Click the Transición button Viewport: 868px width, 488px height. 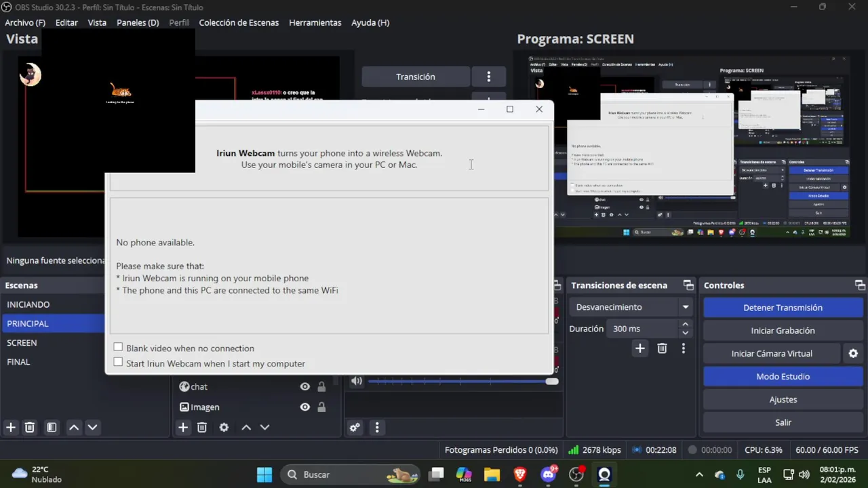[416, 77]
